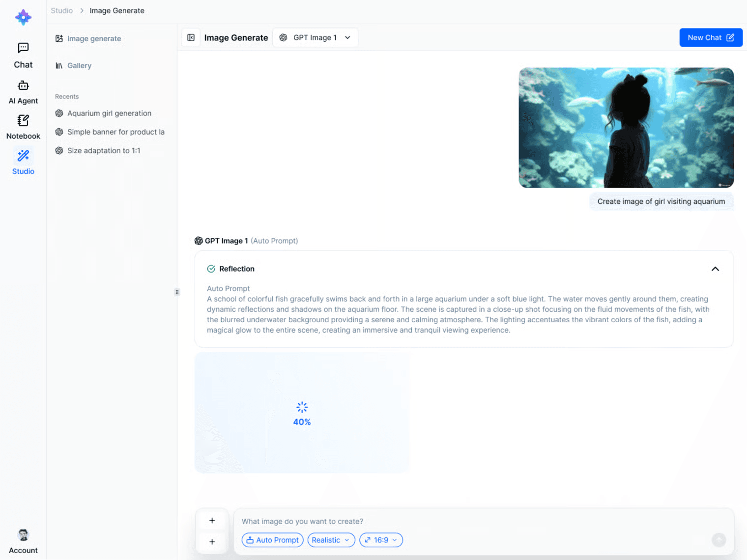The height and width of the screenshot is (560, 747).
Task: Click the image generation placeholder at 40%
Action: [x=302, y=412]
